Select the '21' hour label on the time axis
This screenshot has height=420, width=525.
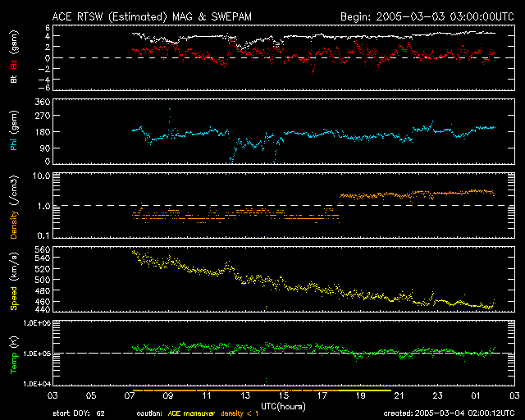point(399,395)
